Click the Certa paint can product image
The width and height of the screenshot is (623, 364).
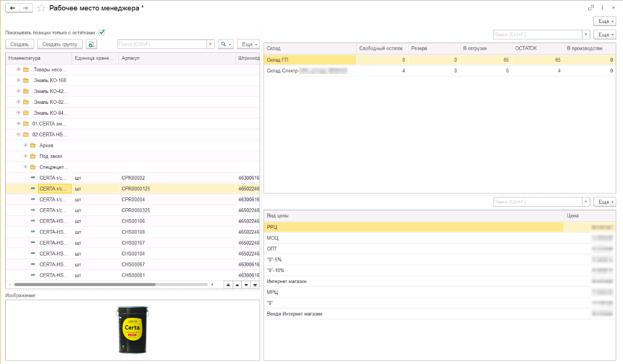tap(132, 330)
